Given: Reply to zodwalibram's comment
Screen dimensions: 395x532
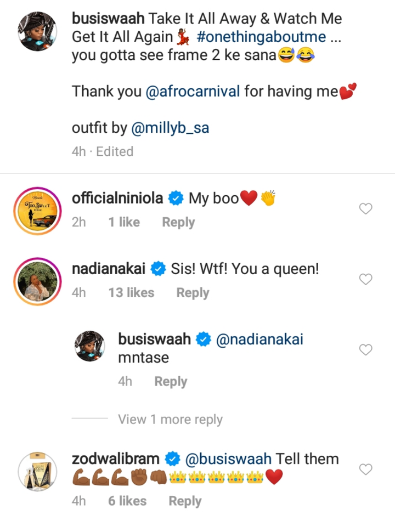Looking at the screenshot, I should pos(185,501).
